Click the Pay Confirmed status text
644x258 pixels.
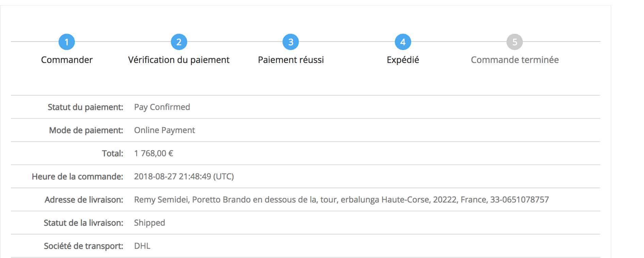[162, 107]
